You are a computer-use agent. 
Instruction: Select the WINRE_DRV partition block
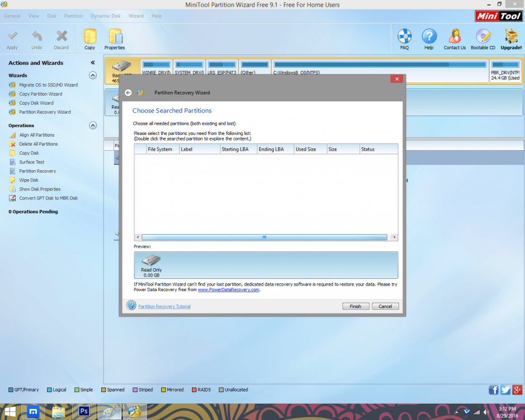(x=156, y=67)
